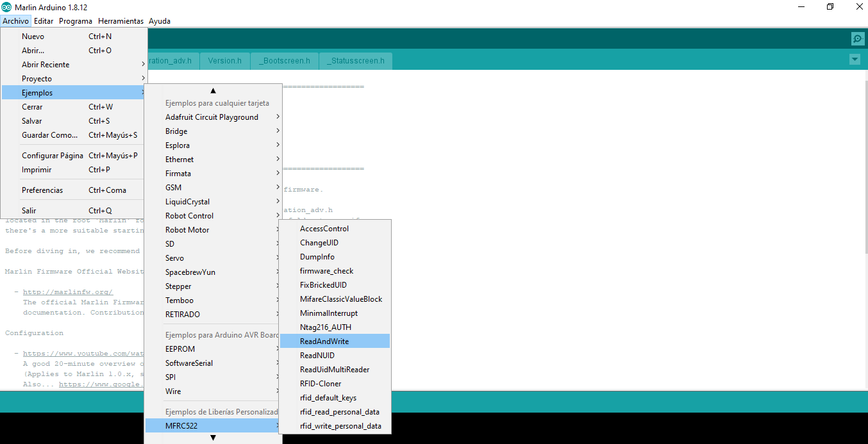868x444 pixels.
Task: Switch to _Bootscreen.h tab
Action: [x=284, y=61]
